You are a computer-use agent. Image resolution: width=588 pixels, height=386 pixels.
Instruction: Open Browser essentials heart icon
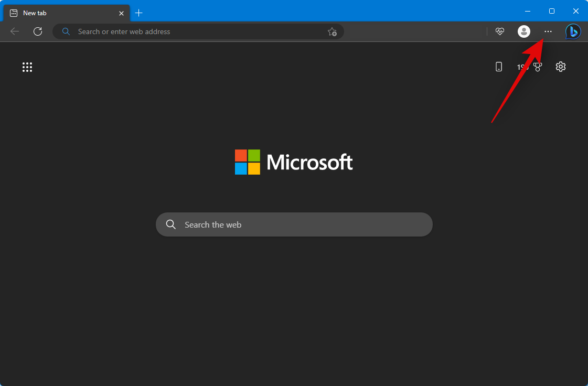[x=499, y=31]
